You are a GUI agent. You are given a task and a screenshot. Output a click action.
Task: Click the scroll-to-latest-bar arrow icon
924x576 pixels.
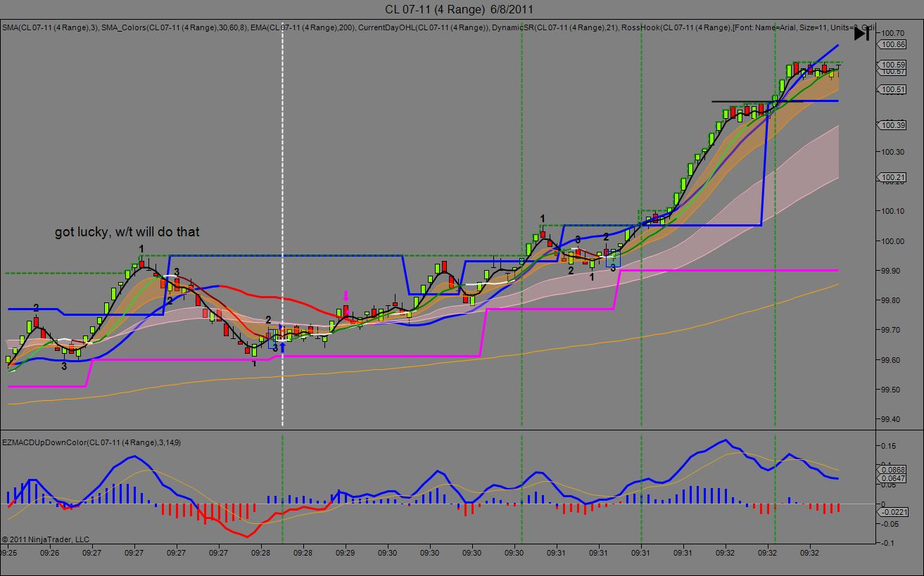tap(861, 33)
